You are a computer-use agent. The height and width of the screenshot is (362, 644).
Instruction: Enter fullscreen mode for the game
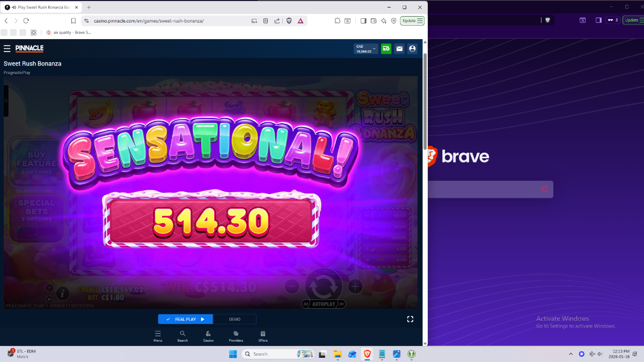[410, 319]
